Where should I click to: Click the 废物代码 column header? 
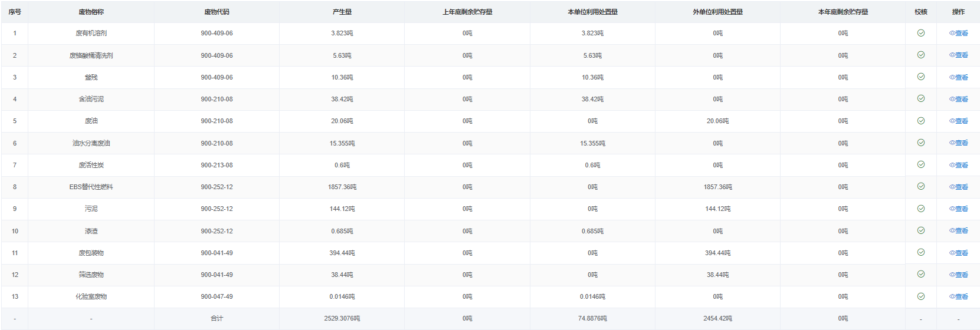(217, 12)
